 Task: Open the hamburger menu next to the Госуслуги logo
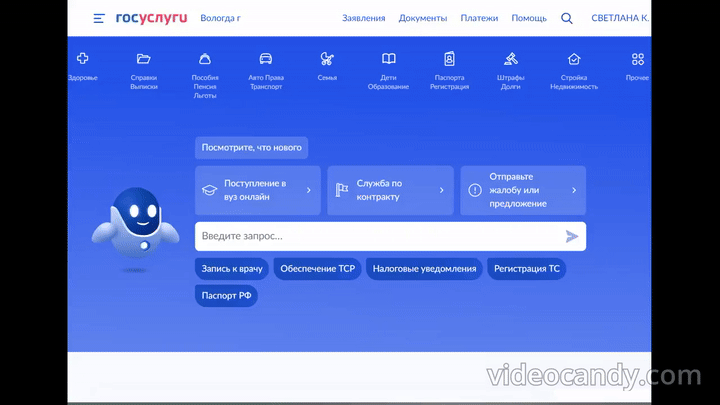(x=98, y=18)
